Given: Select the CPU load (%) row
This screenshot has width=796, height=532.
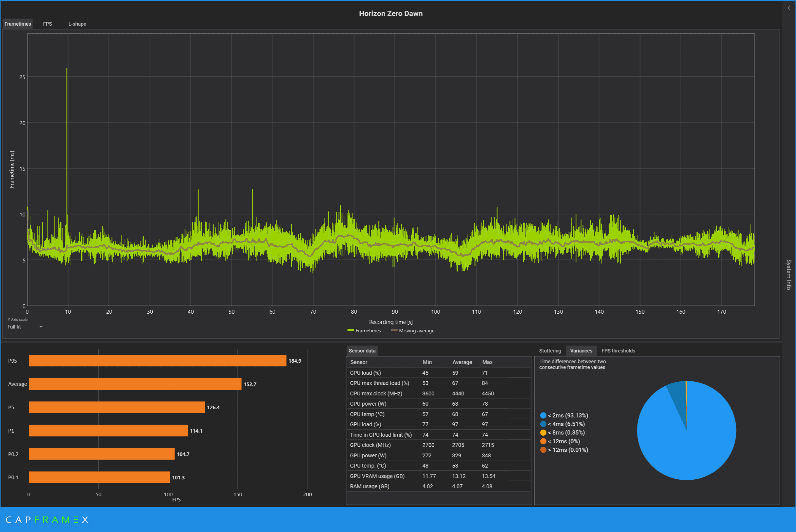Looking at the screenshot, I should (439, 373).
